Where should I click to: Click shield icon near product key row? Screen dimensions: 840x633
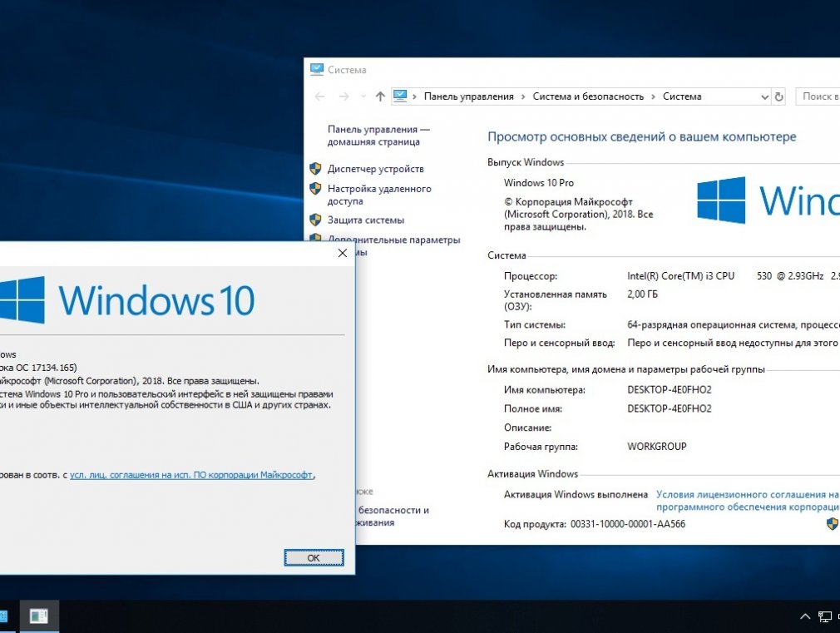click(x=833, y=524)
